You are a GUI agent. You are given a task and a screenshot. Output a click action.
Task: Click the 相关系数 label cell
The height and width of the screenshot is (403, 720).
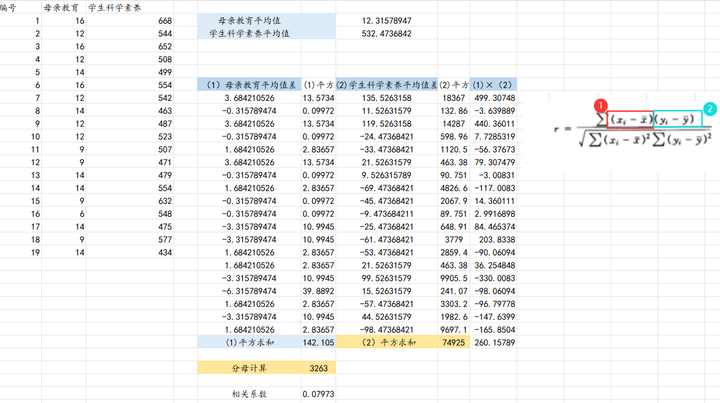pyautogui.click(x=249, y=393)
